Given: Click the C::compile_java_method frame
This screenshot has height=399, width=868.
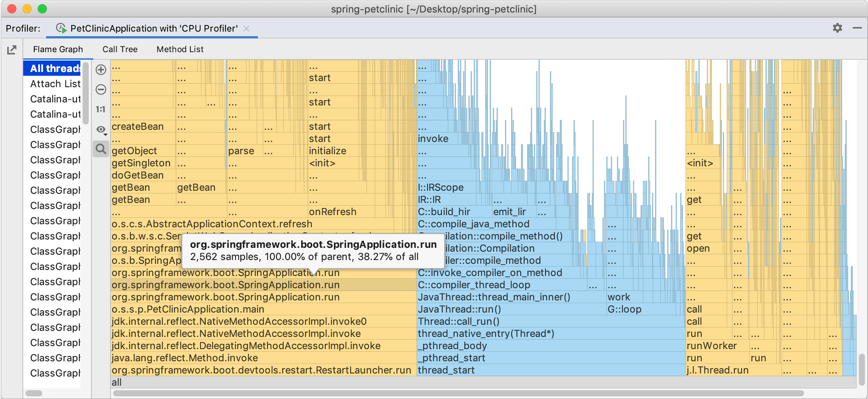Looking at the screenshot, I should coord(486,224).
